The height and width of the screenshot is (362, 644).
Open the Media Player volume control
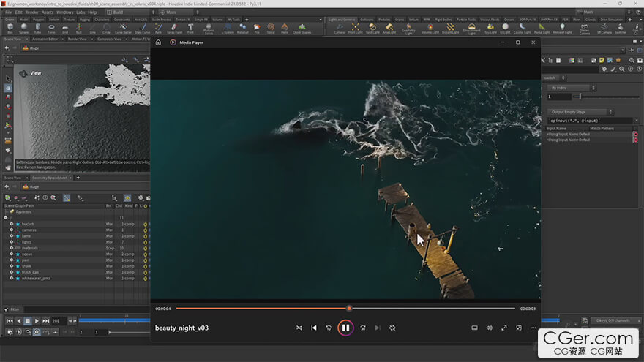click(490, 328)
